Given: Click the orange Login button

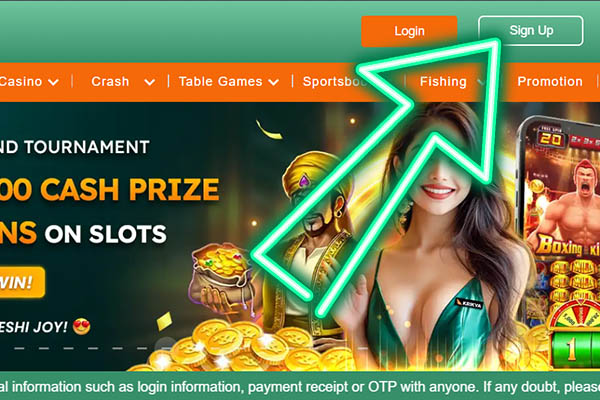Looking at the screenshot, I should (x=409, y=31).
